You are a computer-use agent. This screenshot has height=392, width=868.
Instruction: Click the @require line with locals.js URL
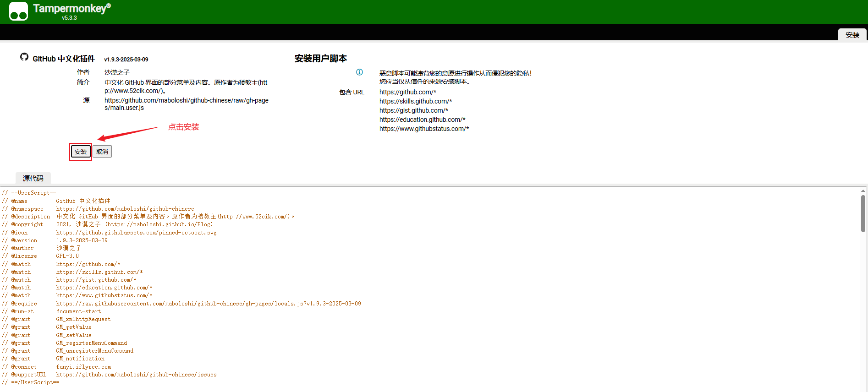tap(181, 304)
